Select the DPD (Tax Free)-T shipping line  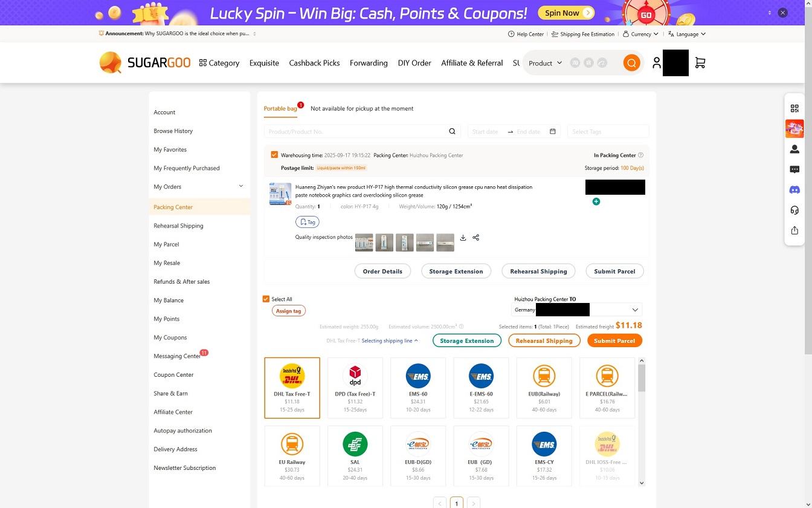(x=355, y=388)
